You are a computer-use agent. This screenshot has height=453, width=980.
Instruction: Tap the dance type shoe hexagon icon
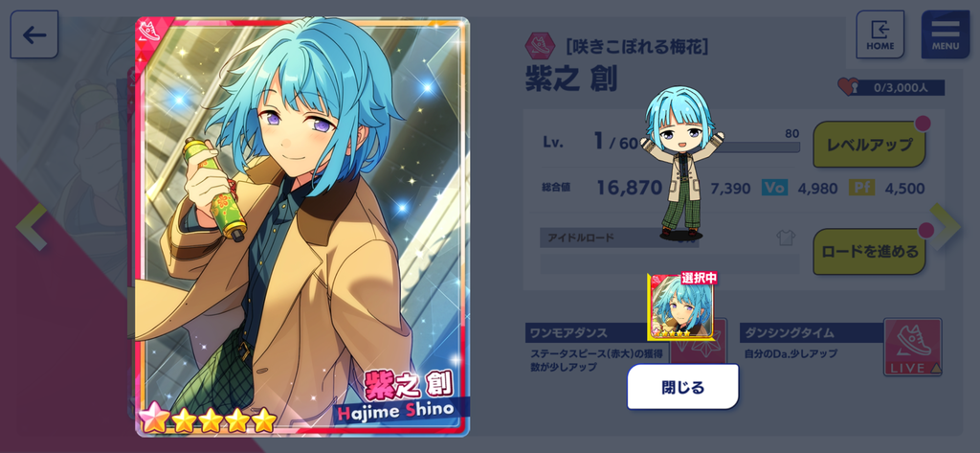pos(540,46)
